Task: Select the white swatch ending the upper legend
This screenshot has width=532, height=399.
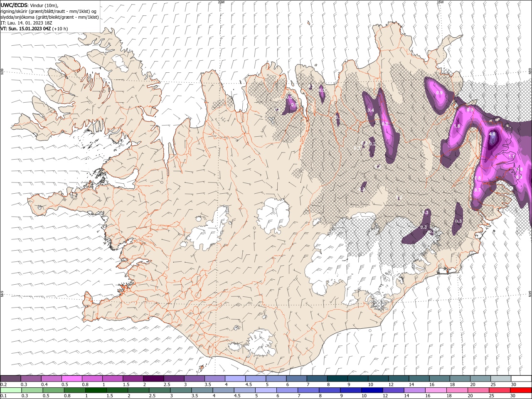Action: pyautogui.click(x=521, y=379)
